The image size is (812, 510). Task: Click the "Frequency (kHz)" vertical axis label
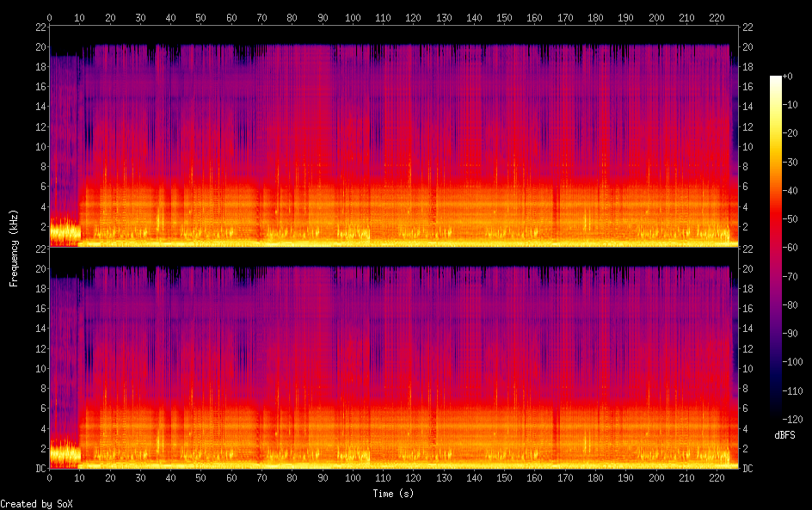point(14,248)
